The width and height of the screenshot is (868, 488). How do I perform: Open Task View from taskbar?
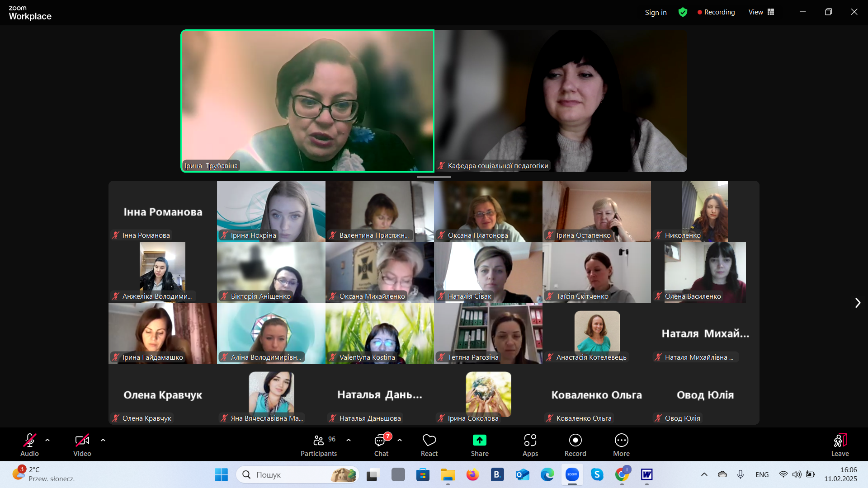(x=373, y=474)
